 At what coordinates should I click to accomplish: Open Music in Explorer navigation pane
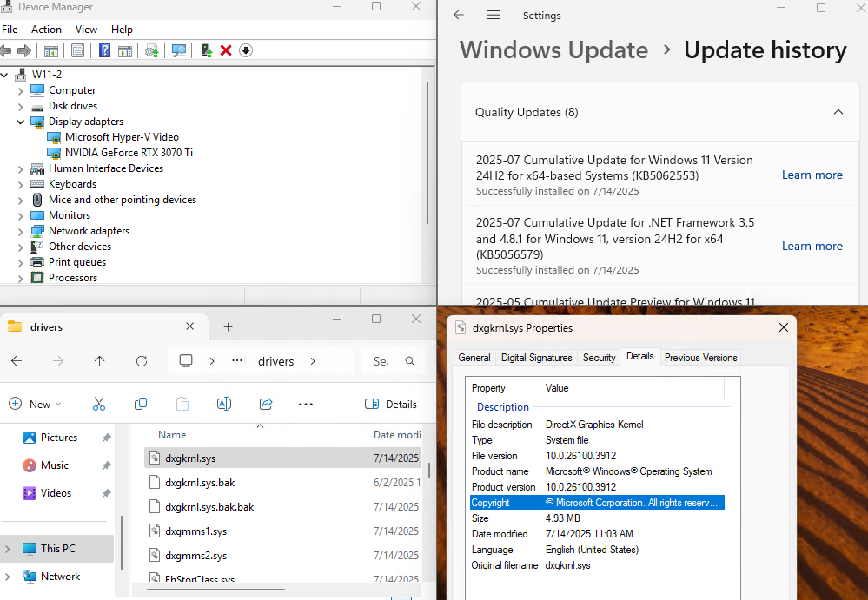point(54,465)
